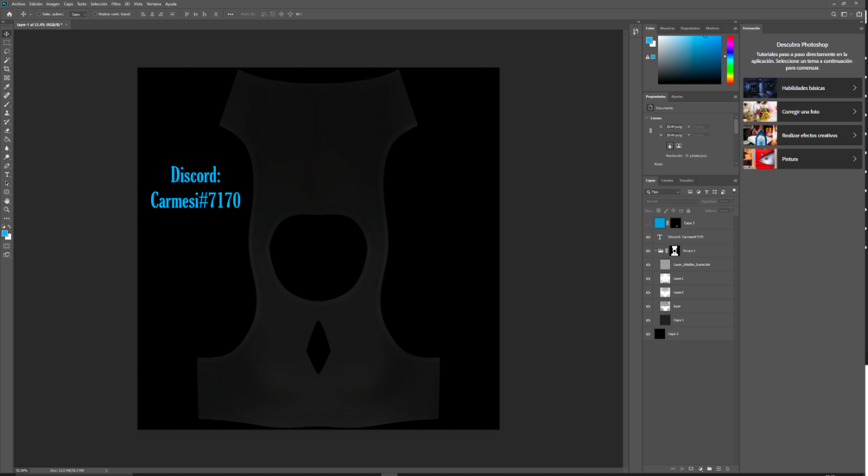
Task: Collapse the Grupo 1 layer group
Action: tap(656, 251)
